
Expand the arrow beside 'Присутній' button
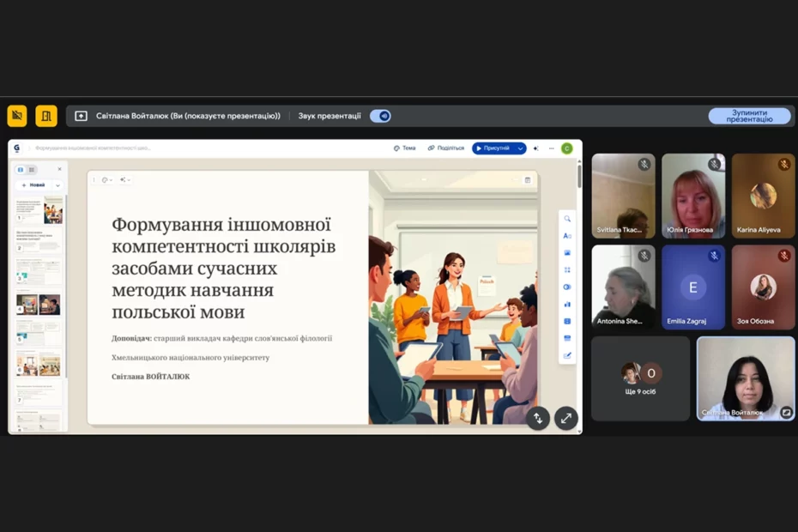[x=520, y=148]
